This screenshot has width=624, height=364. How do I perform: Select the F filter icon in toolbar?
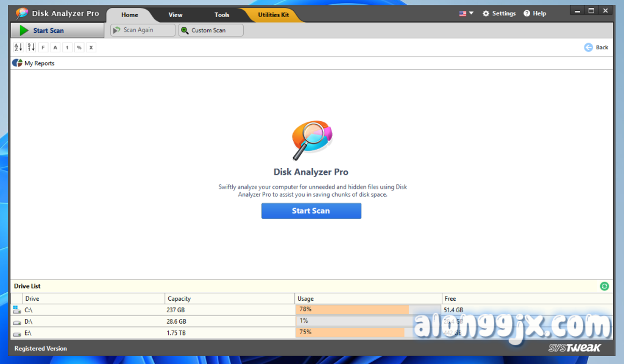(x=43, y=47)
